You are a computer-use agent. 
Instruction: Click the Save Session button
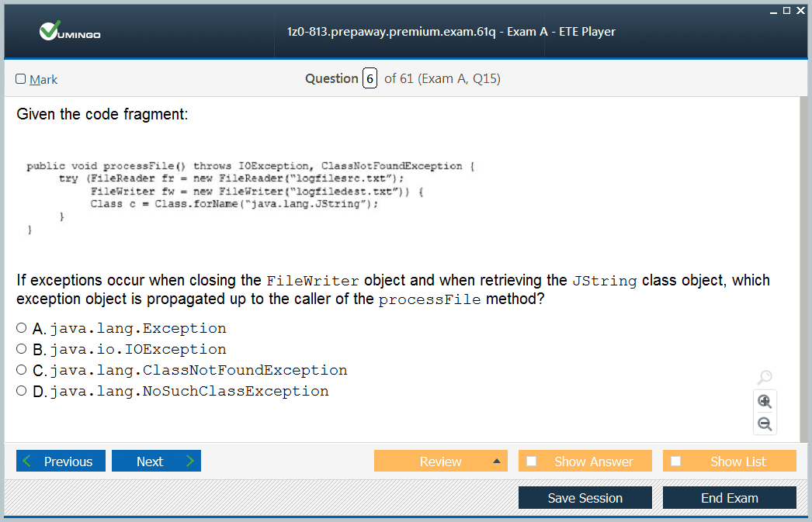tap(585, 498)
